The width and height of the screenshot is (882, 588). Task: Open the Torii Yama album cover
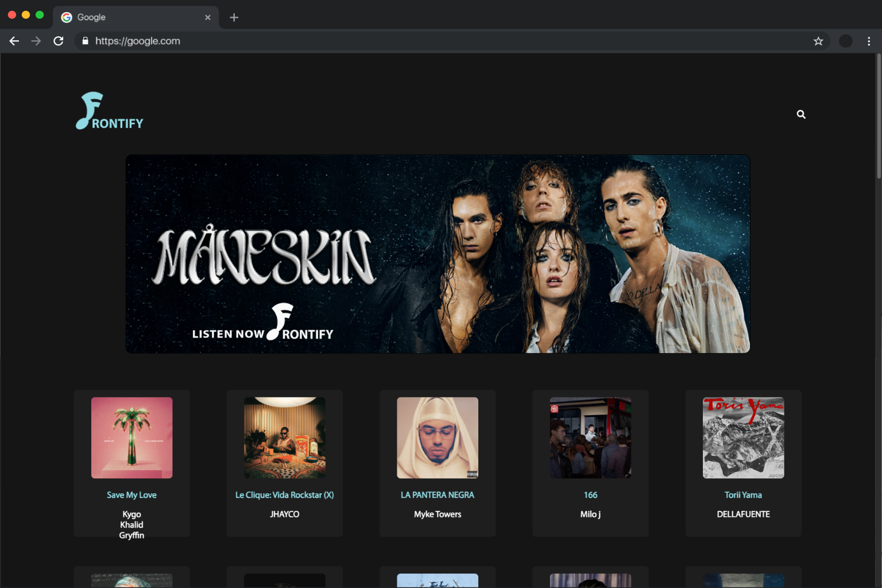[x=744, y=438]
